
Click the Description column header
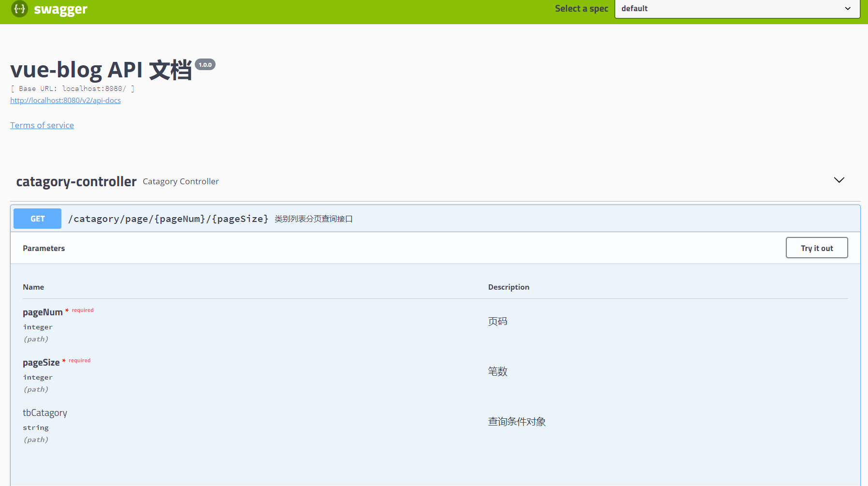(x=508, y=287)
